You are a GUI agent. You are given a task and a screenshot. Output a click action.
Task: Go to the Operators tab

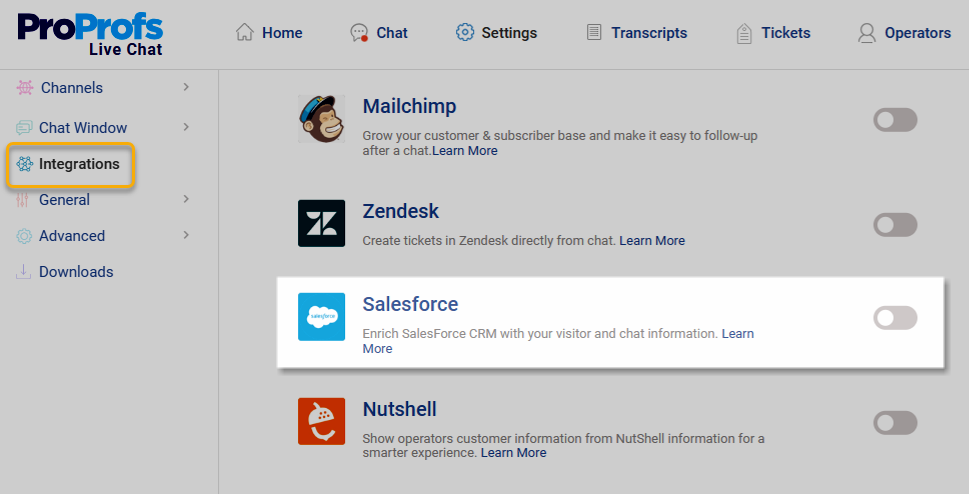[904, 33]
